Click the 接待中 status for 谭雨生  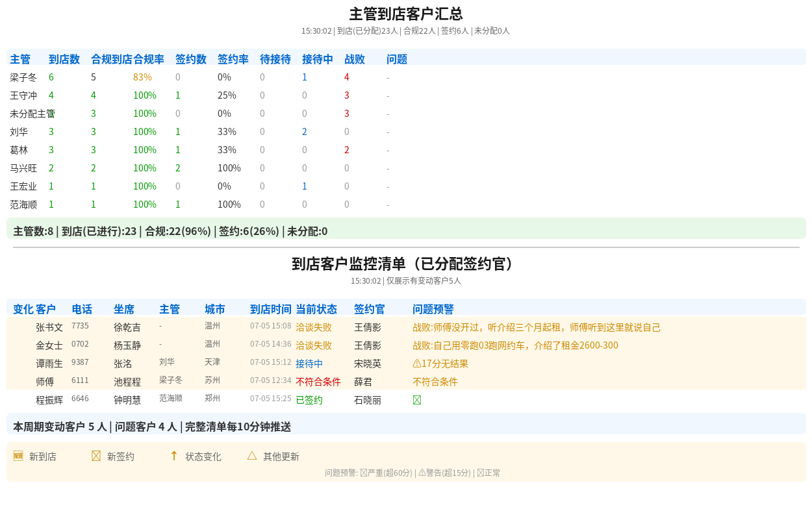point(309,364)
